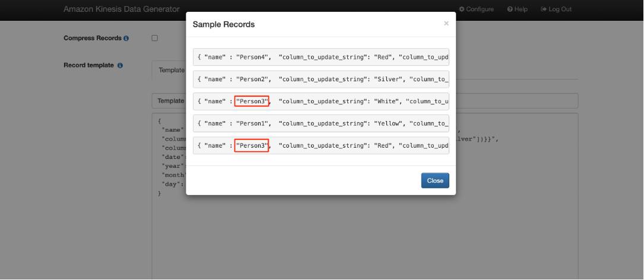644x280 pixels.
Task: Click the Sample Records dialog title
Action: coord(224,24)
